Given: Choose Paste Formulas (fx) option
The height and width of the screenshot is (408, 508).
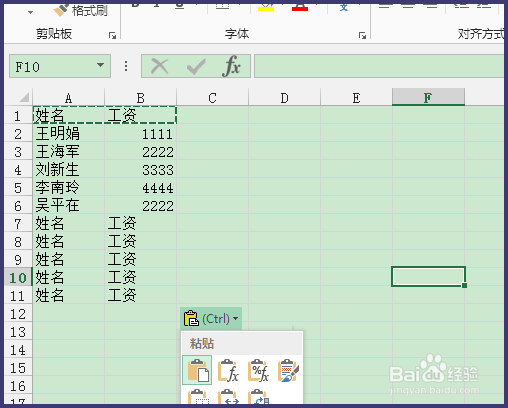Looking at the screenshot, I should pyautogui.click(x=228, y=370).
